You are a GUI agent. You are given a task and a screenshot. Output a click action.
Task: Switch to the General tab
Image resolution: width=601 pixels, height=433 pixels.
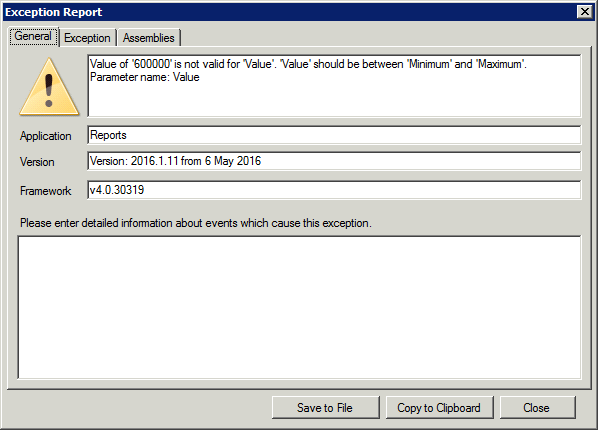pyautogui.click(x=34, y=37)
